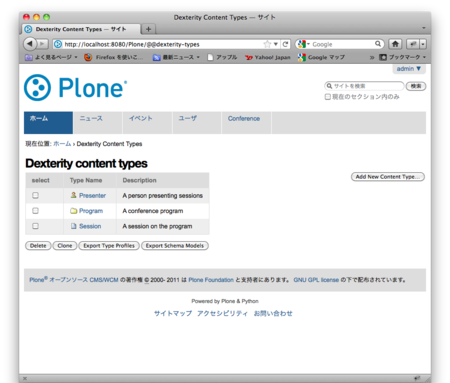Click the 検索 search button

tap(416, 86)
